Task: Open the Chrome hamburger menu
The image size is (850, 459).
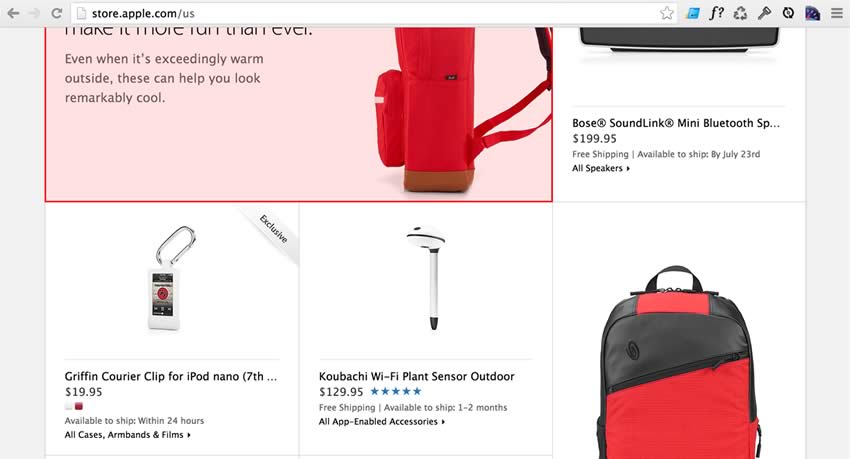Action: pyautogui.click(x=836, y=13)
